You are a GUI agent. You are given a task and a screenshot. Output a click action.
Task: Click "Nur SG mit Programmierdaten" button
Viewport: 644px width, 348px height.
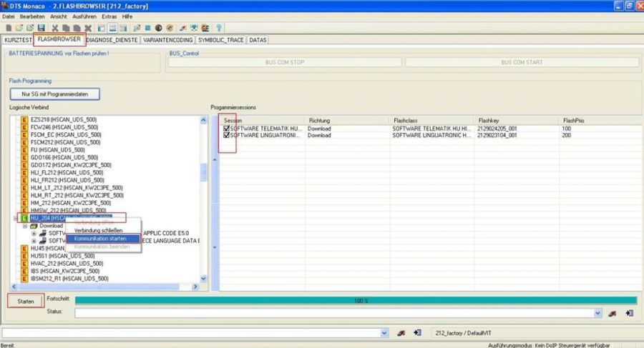[55, 94]
